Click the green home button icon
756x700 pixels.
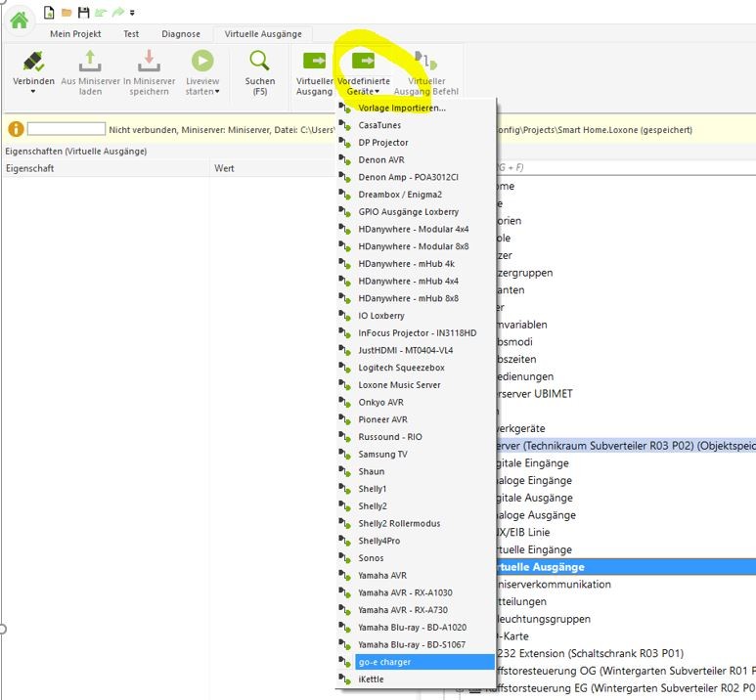(19, 19)
